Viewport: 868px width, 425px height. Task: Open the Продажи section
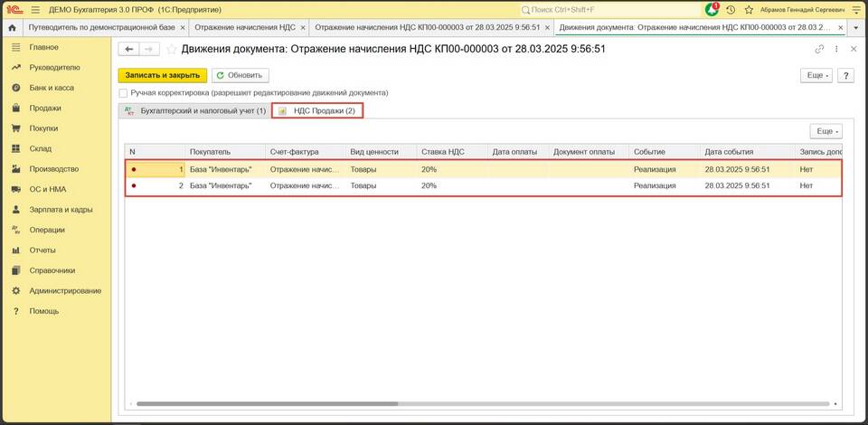(x=45, y=108)
